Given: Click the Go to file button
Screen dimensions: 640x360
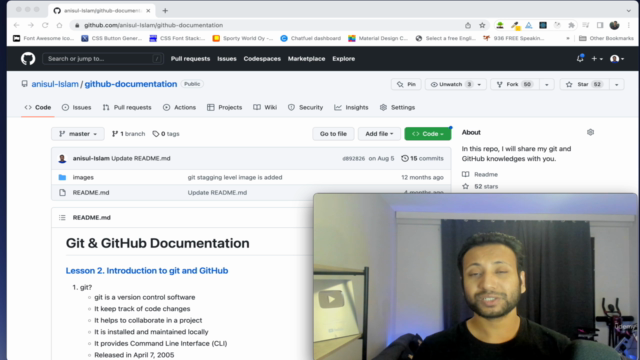Looking at the screenshot, I should pyautogui.click(x=333, y=134).
